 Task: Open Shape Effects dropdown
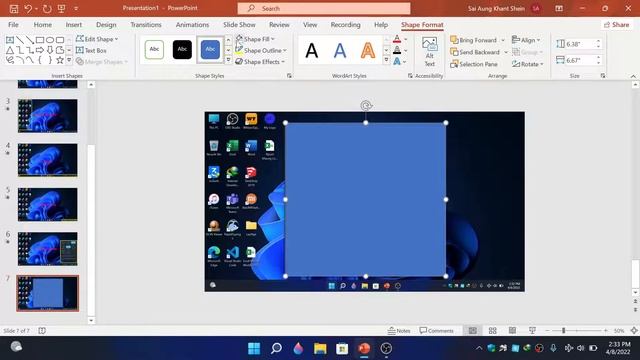tap(260, 62)
